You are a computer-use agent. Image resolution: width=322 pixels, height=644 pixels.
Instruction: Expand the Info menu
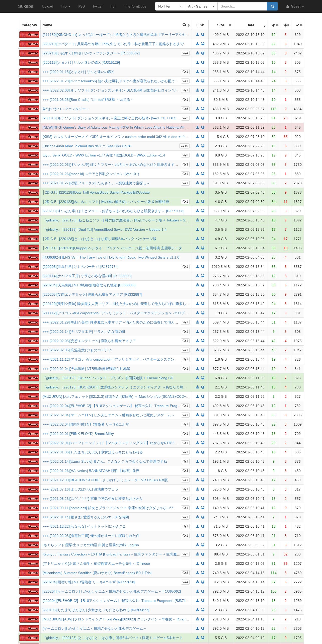point(65,6)
